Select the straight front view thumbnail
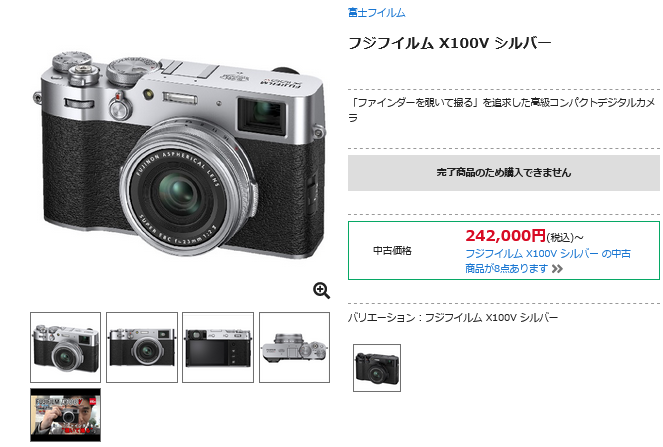Image resolution: width=663 pixels, height=447 pixels. pos(142,348)
